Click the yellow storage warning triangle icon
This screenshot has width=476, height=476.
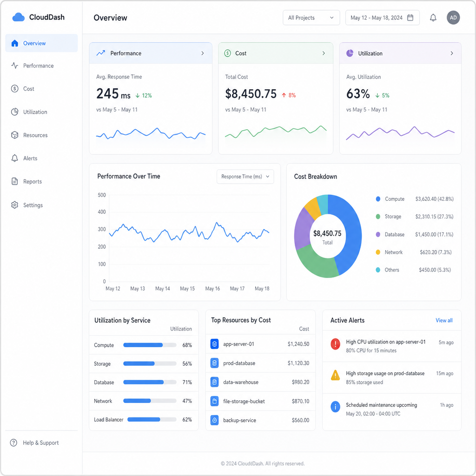335,375
